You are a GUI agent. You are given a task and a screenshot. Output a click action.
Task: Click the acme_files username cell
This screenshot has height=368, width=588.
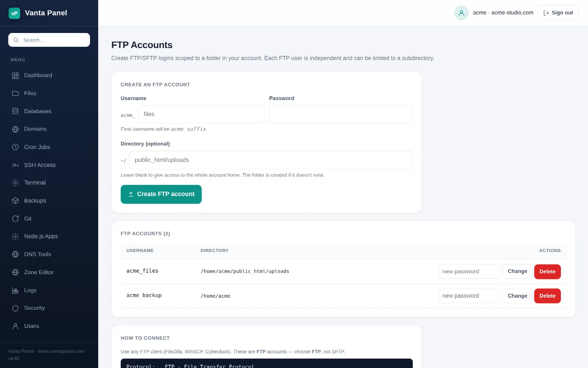[x=142, y=271]
